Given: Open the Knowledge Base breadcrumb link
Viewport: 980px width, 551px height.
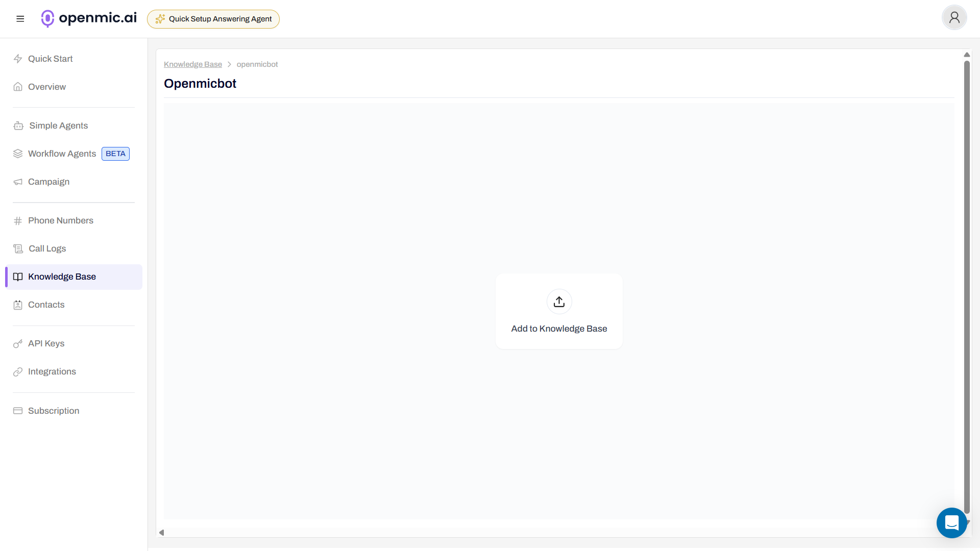Looking at the screenshot, I should click(x=192, y=64).
